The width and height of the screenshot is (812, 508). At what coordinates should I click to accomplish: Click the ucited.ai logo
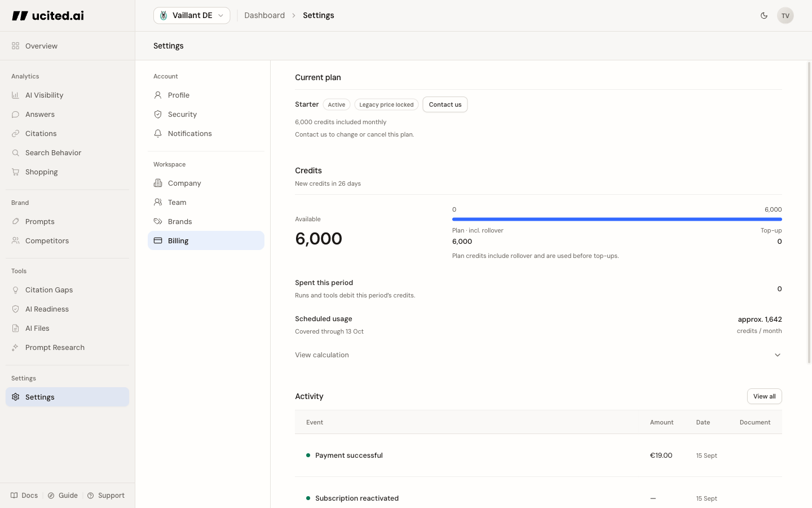48,16
